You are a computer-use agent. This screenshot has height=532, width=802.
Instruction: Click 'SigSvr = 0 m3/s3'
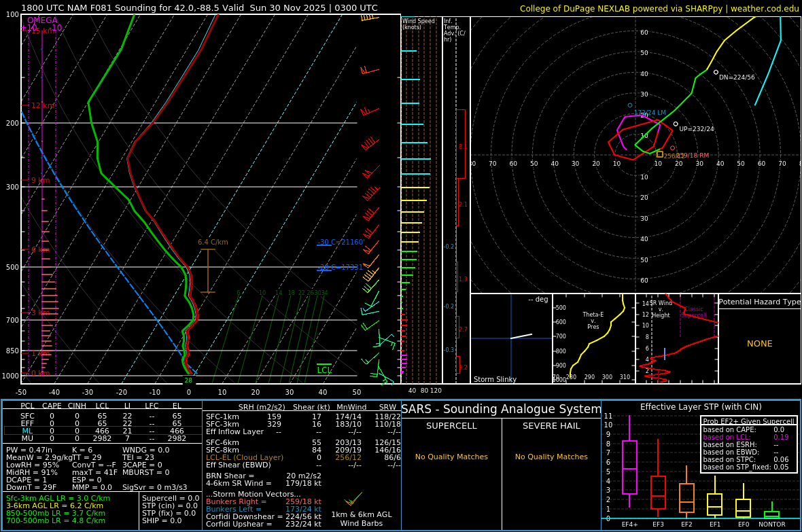point(154,487)
